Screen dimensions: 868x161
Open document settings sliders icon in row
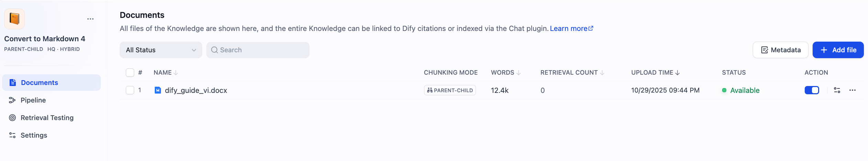point(837,90)
